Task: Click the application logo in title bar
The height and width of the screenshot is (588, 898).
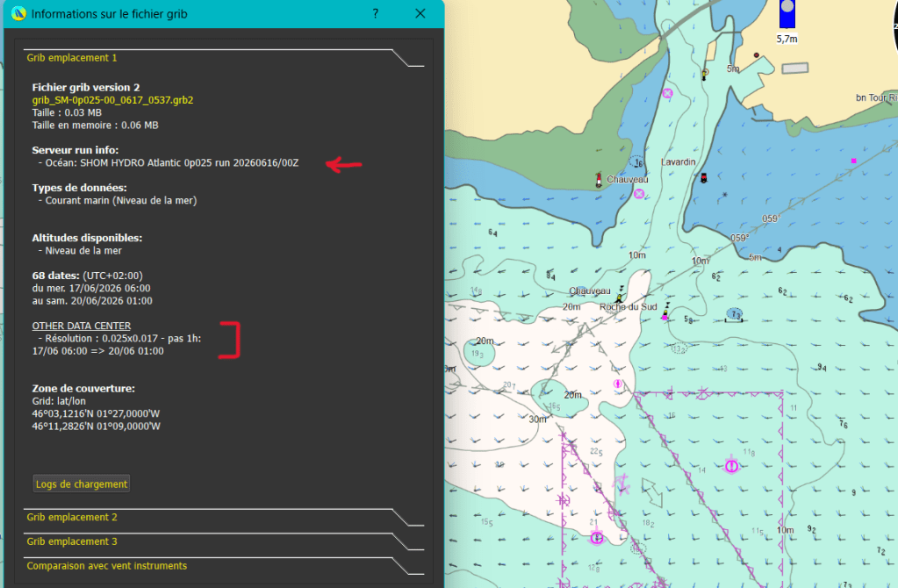Action: (x=18, y=14)
